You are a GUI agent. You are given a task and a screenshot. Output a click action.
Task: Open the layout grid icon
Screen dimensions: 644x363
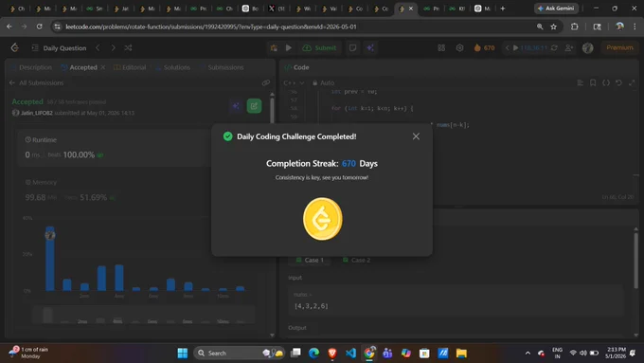click(x=441, y=47)
